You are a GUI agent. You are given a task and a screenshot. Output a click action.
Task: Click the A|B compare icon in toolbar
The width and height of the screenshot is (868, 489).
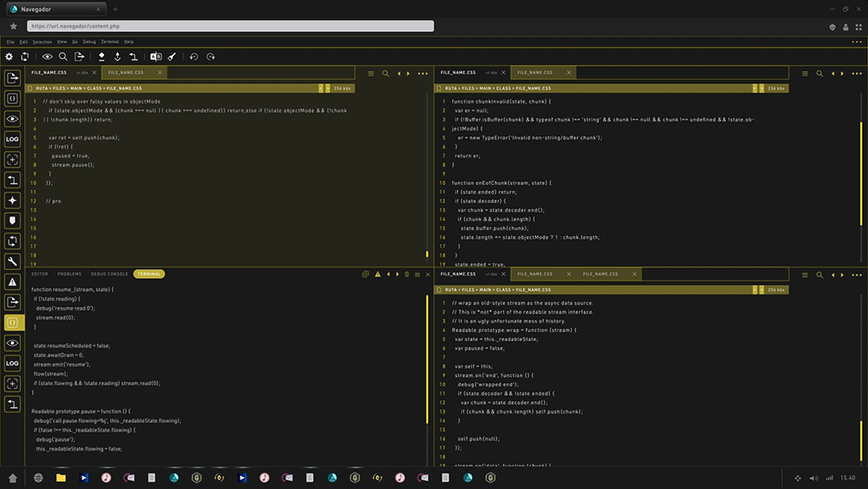(x=156, y=56)
